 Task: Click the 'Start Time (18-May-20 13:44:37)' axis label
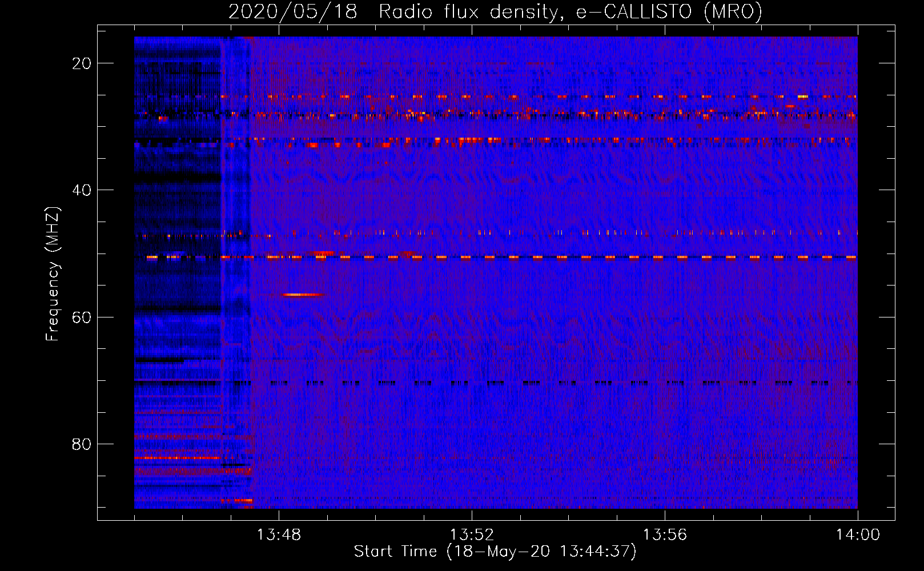pyautogui.click(x=495, y=552)
